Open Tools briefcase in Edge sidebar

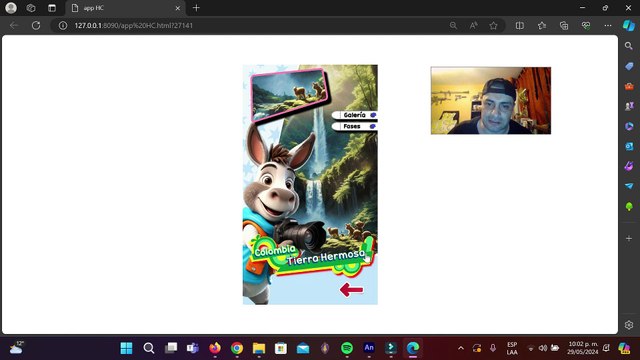tap(629, 86)
